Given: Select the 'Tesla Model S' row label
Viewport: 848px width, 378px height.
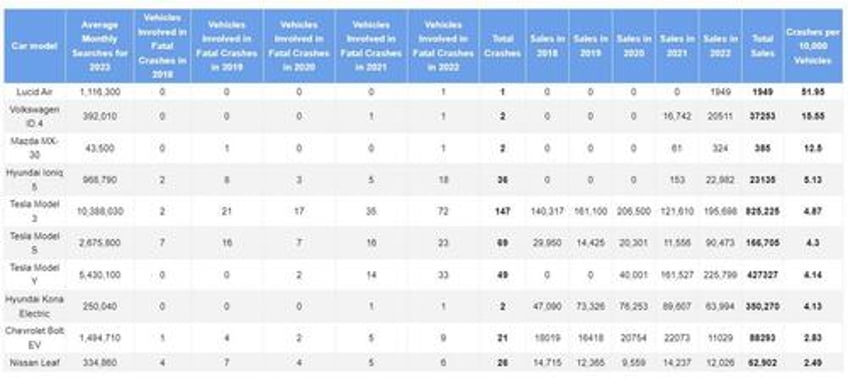Looking at the screenshot, I should click(34, 243).
